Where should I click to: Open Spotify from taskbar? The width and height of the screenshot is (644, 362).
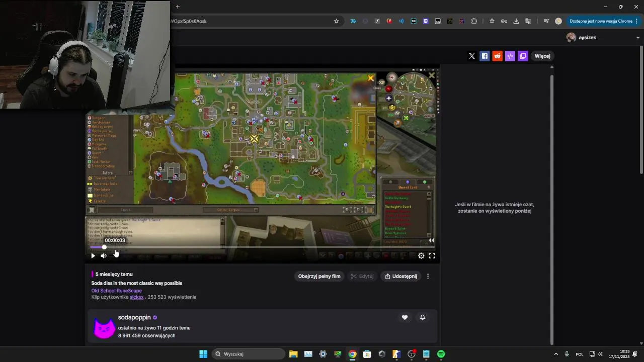pos(441,354)
